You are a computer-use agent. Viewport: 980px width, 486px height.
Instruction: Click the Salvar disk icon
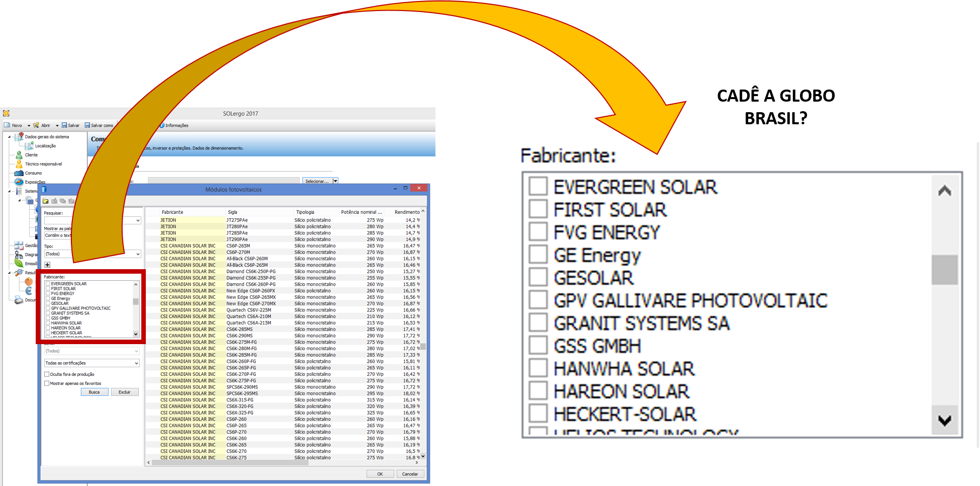(64, 125)
